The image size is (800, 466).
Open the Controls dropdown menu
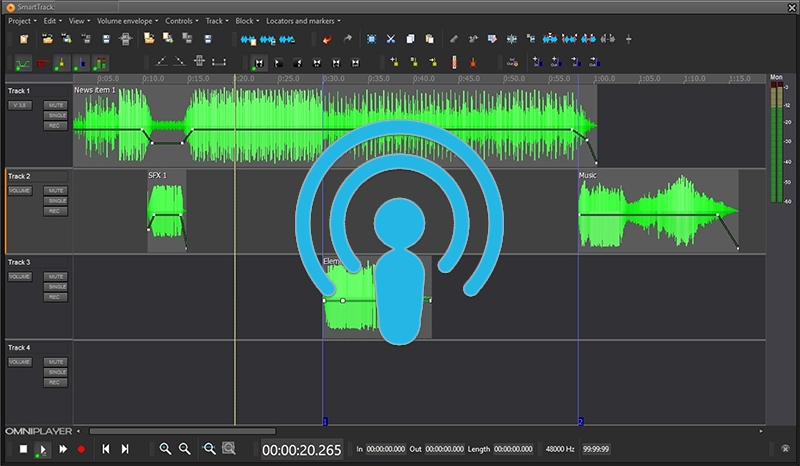tap(182, 21)
